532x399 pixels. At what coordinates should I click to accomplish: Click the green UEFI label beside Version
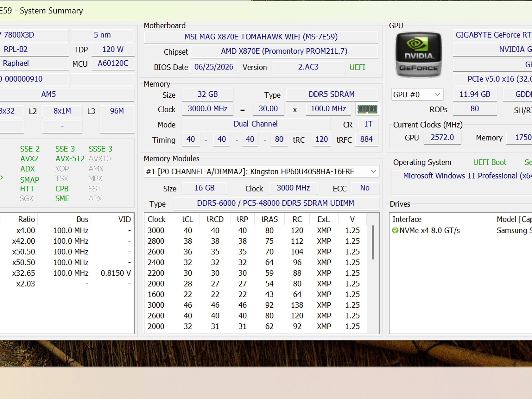click(357, 68)
